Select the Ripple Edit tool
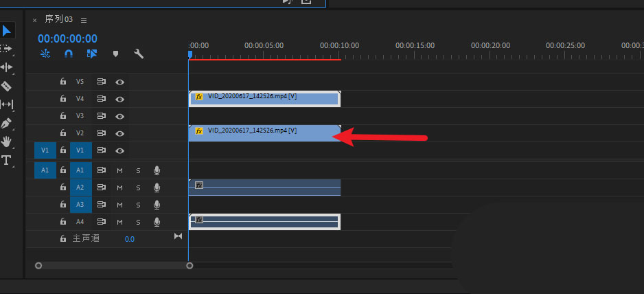The image size is (644, 294). 6,67
